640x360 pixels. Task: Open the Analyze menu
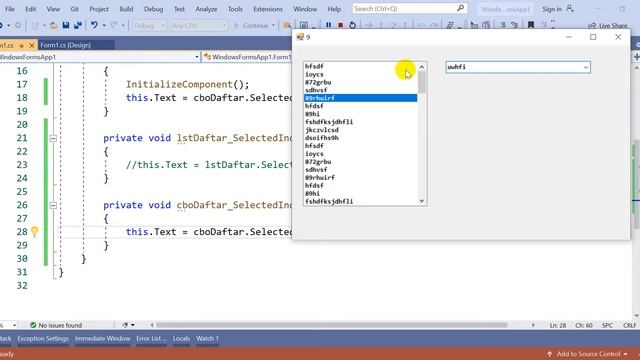[x=206, y=9]
